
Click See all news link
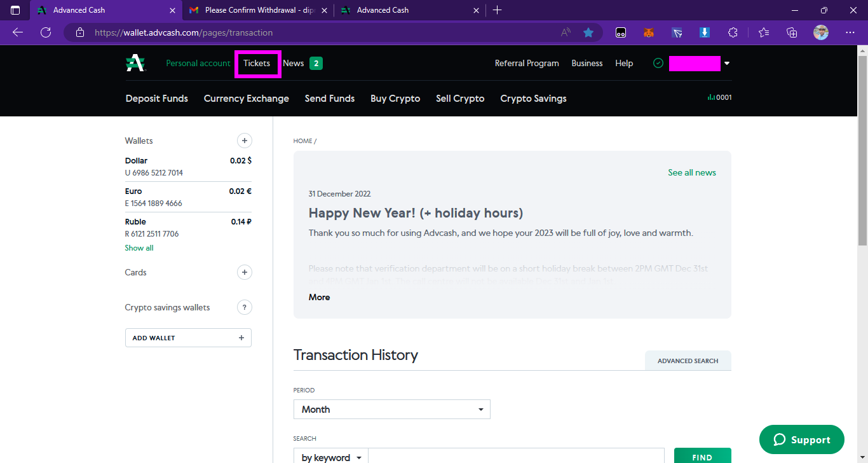[692, 172]
